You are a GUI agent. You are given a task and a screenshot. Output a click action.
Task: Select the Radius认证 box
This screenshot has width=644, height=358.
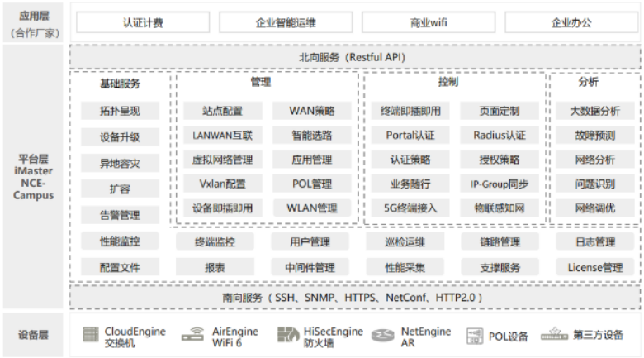[x=500, y=135]
